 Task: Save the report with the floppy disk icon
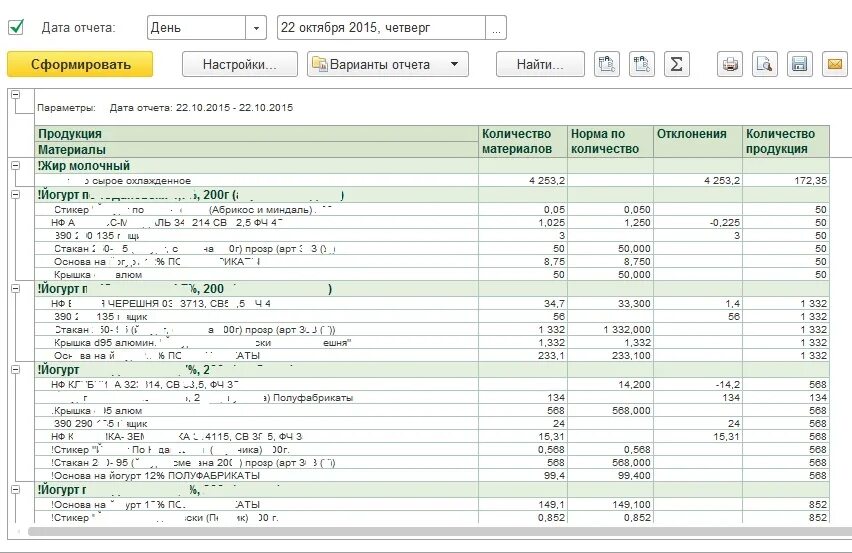799,64
